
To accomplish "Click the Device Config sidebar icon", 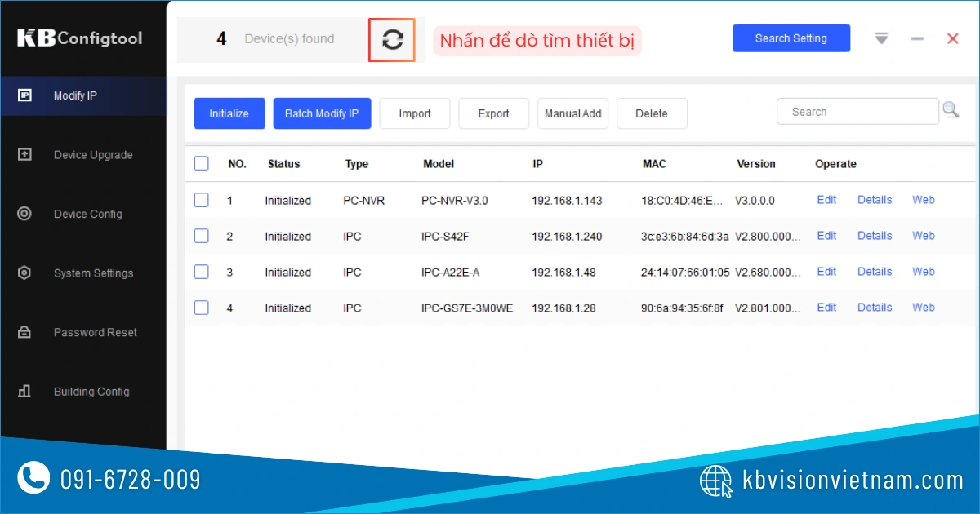I will [24, 214].
